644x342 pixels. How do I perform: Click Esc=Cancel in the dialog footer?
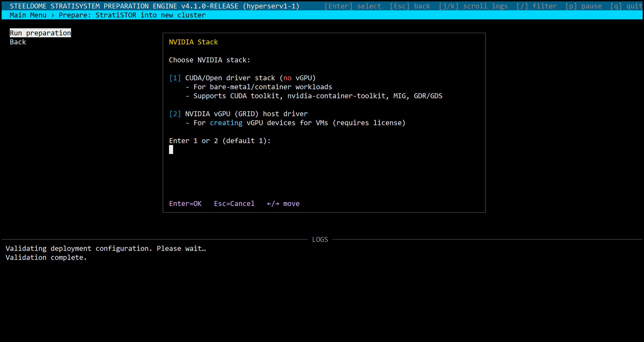pyautogui.click(x=234, y=204)
